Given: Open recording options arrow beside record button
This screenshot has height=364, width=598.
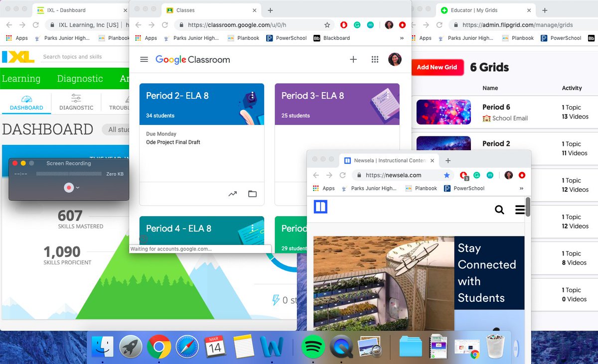Looking at the screenshot, I should point(78,188).
